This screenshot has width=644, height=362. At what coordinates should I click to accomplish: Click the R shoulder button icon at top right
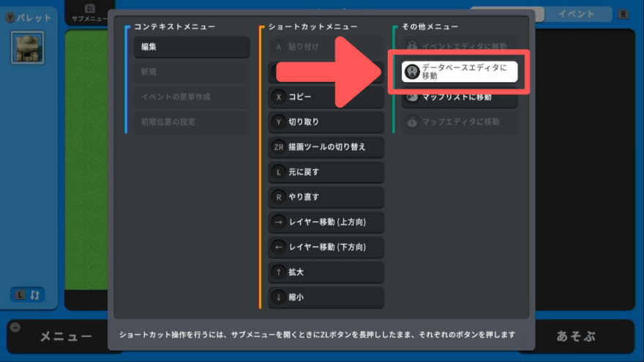pos(623,15)
